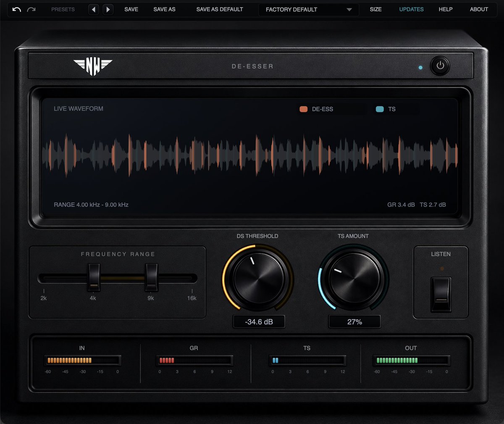Image resolution: width=504 pixels, height=424 pixels.
Task: Open the SIZE menu
Action: pos(375,9)
